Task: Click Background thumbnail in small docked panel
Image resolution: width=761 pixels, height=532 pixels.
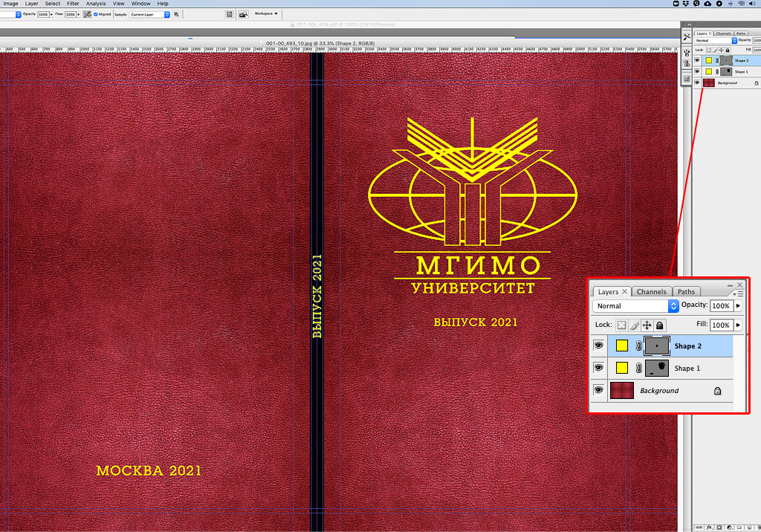Action: coord(708,83)
